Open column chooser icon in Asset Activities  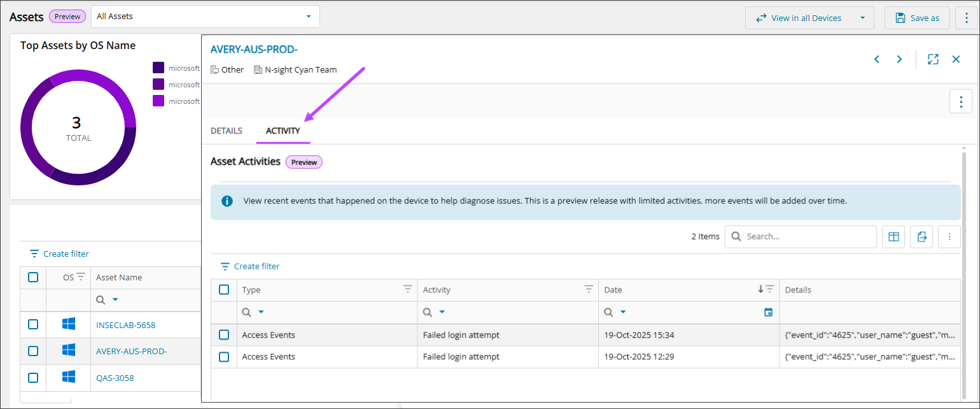click(x=893, y=236)
